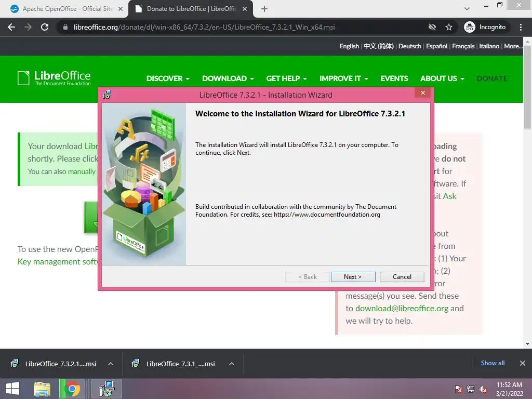Switch language to Deutsch
This screenshot has height=399, width=532.
coord(410,46)
